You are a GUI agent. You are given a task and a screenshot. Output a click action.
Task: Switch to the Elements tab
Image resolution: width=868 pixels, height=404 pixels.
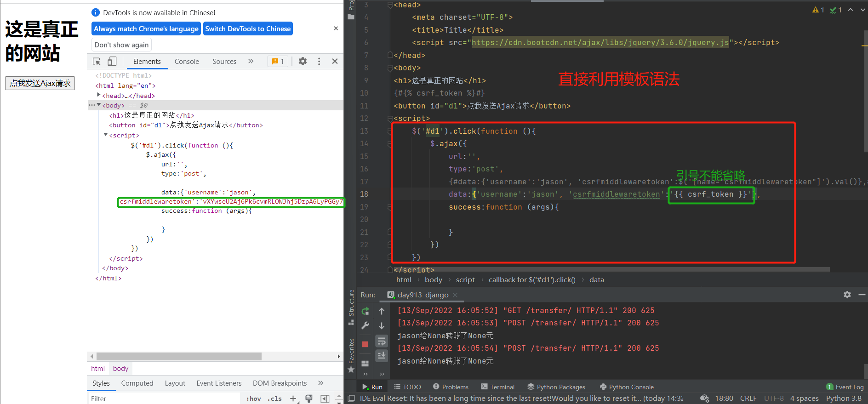(x=147, y=62)
